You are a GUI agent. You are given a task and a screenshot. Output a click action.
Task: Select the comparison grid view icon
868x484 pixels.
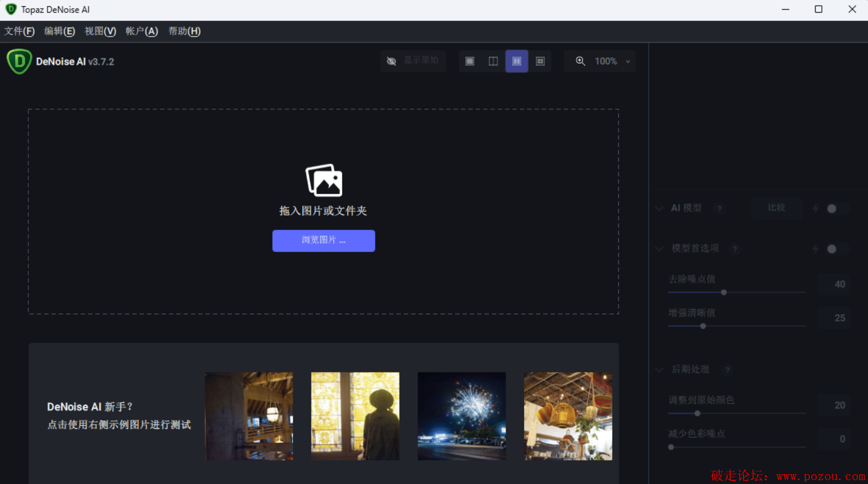[x=540, y=61]
